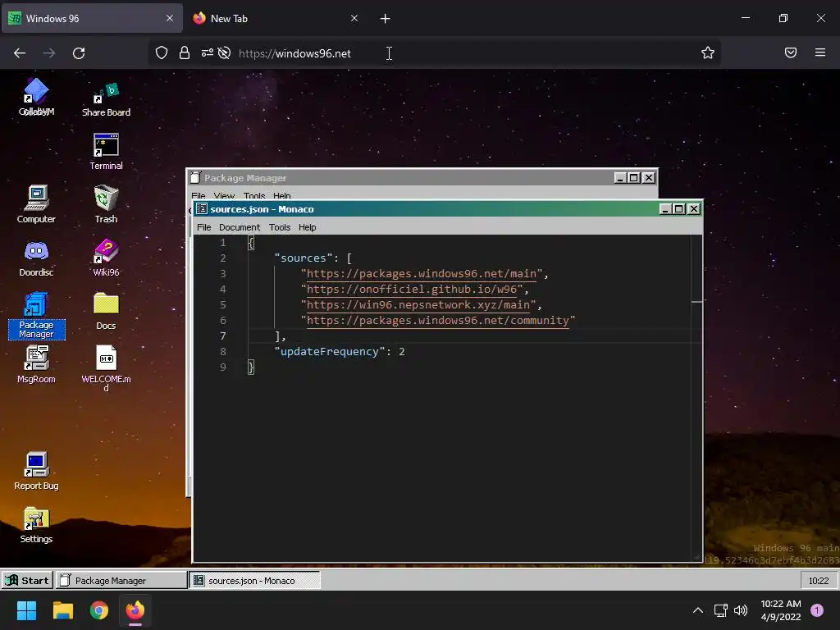Screen dimensions: 840x630
Task: Reload the page with the refresh icon
Action: click(79, 53)
